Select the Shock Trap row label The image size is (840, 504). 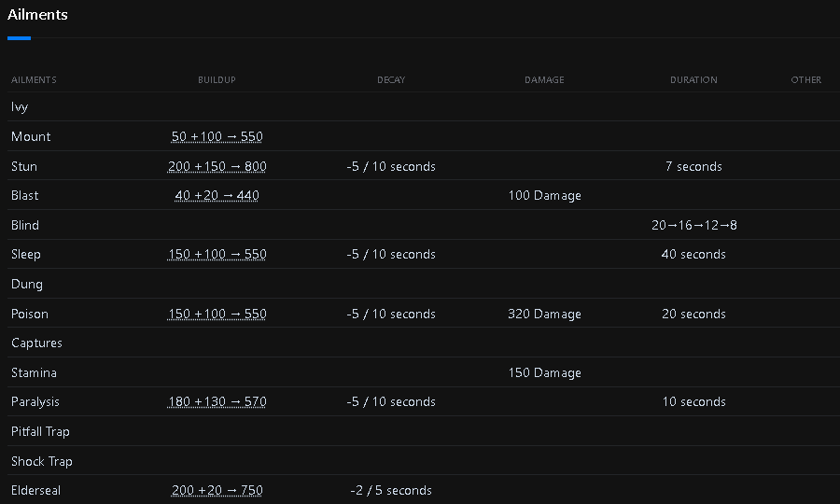coord(42,461)
